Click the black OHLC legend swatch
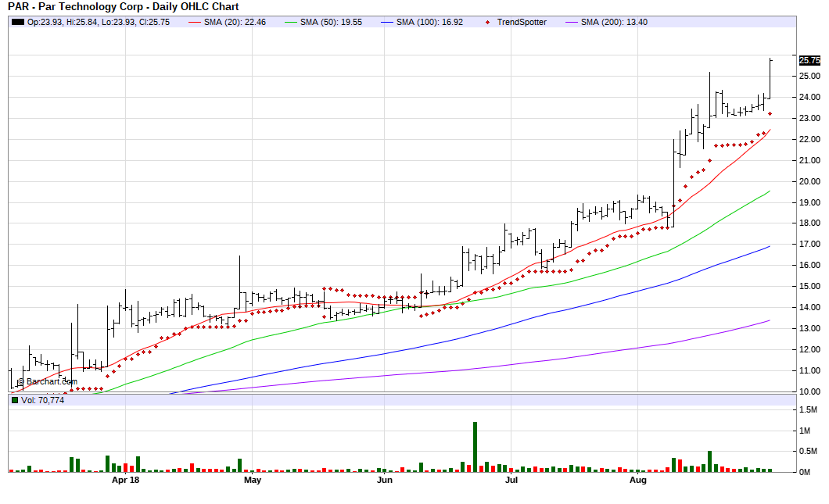 coord(18,22)
